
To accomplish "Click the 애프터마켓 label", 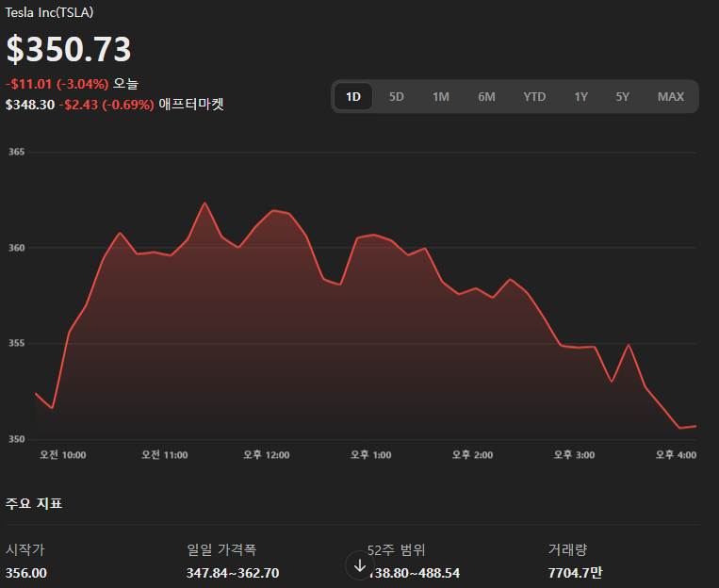I will click(191, 104).
